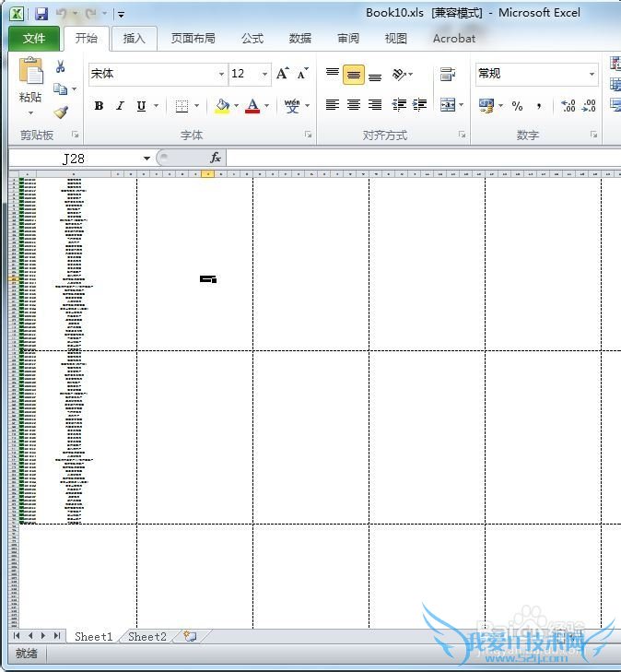Click the Name Box showing J28

point(75,159)
